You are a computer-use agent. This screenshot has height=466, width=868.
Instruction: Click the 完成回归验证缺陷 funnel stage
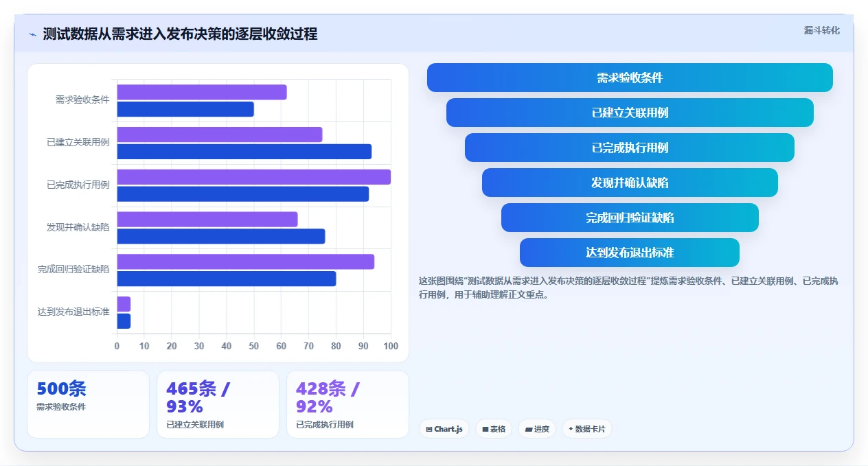point(630,218)
